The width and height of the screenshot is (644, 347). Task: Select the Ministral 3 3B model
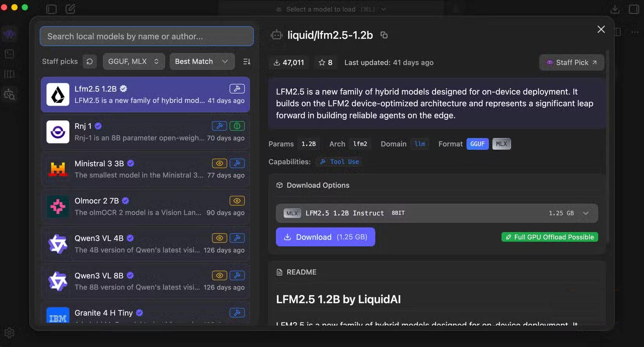145,169
